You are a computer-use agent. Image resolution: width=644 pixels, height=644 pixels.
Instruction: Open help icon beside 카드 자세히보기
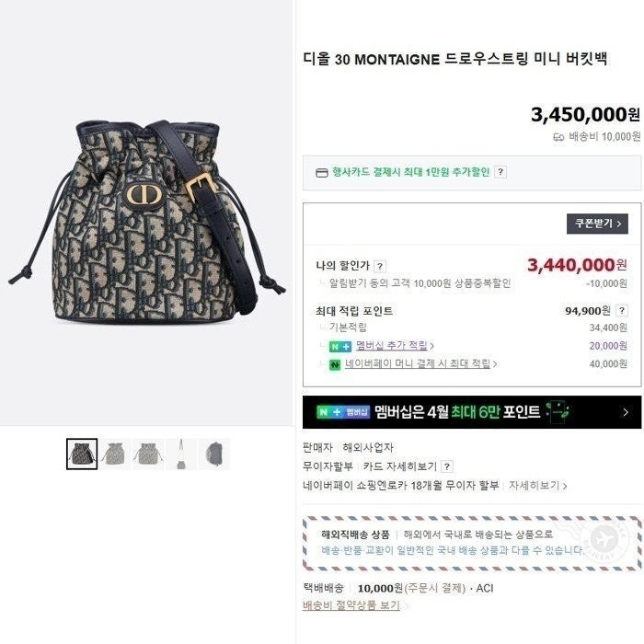[x=447, y=466]
